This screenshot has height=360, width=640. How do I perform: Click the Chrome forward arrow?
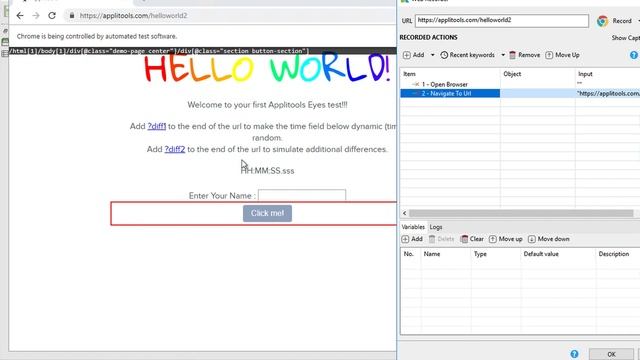coord(36,16)
